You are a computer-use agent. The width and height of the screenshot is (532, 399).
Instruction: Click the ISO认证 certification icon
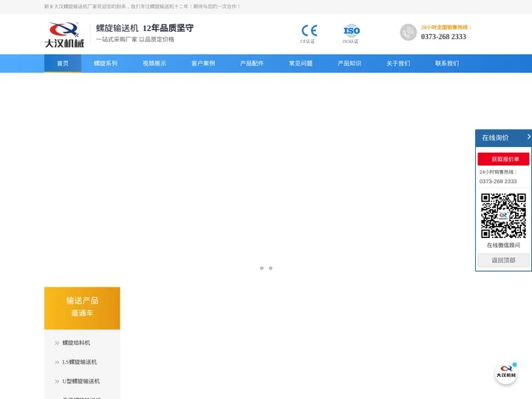351,31
